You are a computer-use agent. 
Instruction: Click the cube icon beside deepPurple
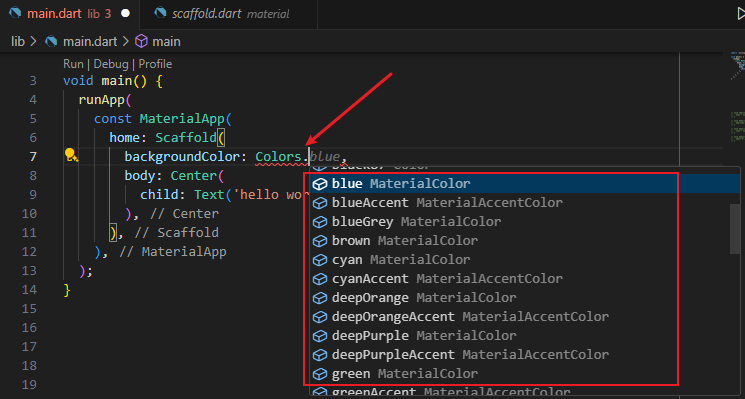(x=320, y=336)
